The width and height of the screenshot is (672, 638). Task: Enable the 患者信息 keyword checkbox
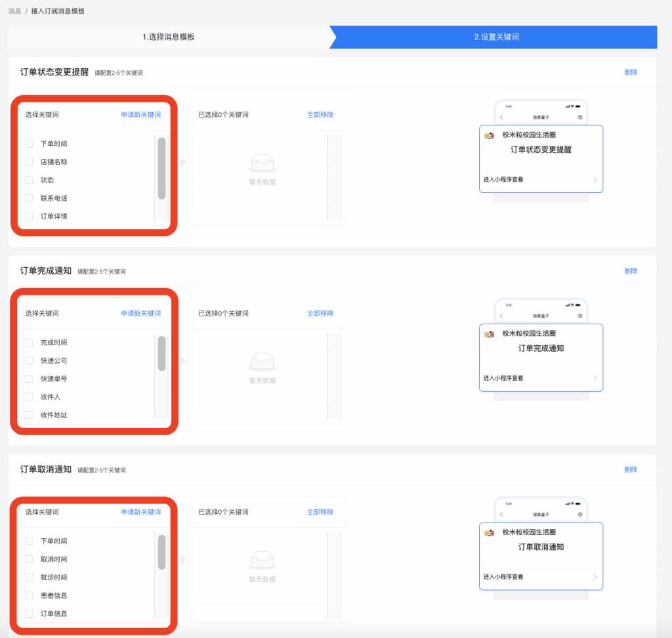click(29, 595)
